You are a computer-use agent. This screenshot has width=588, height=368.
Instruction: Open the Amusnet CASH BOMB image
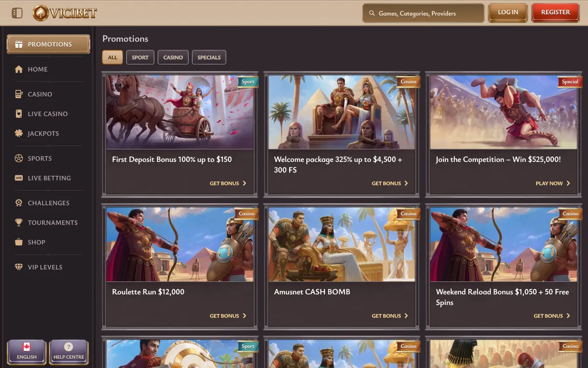pos(342,244)
